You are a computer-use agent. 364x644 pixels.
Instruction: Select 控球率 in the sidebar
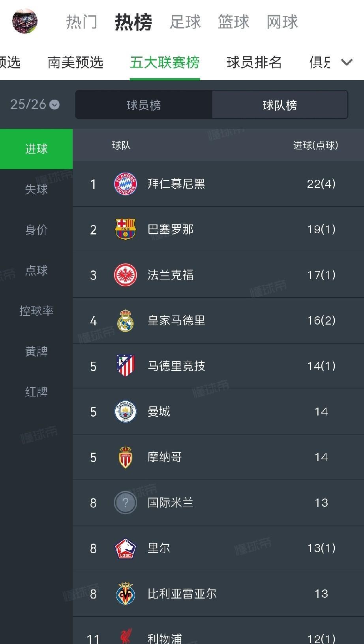coord(36,311)
